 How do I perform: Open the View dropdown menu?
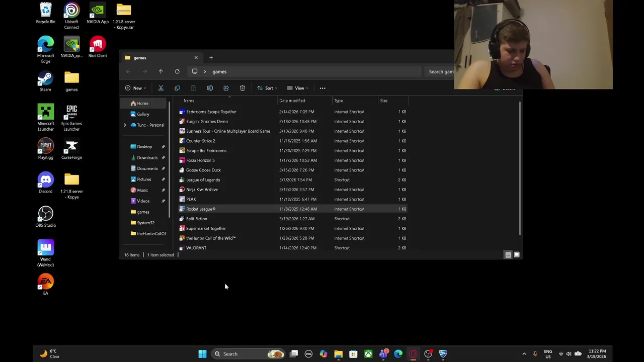(x=298, y=88)
